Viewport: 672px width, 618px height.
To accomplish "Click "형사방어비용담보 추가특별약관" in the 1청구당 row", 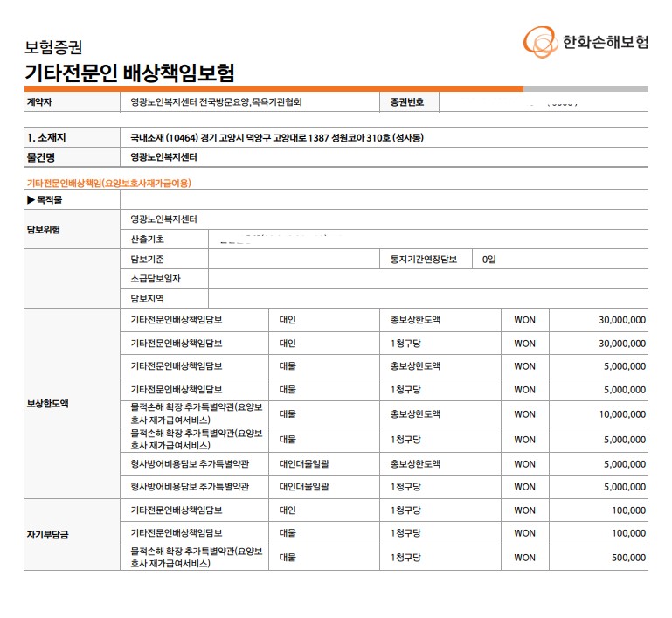I will [190, 486].
